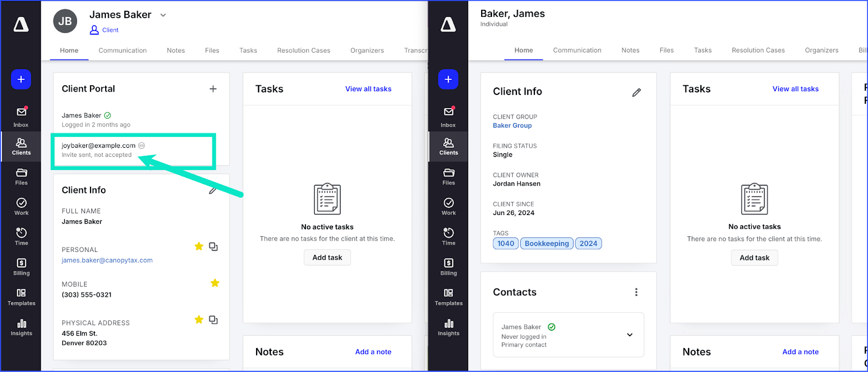Open Templates in the sidebar beside Client Portal

coord(21,297)
